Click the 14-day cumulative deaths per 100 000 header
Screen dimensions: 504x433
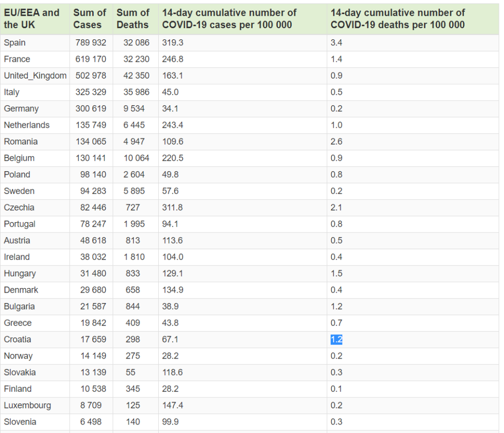click(x=398, y=19)
